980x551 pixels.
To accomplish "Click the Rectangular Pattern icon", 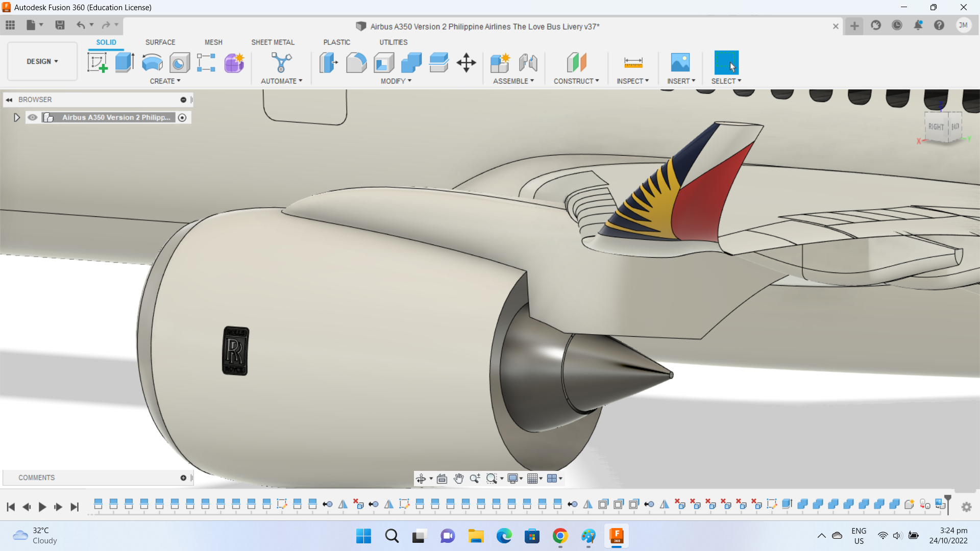I will pyautogui.click(x=206, y=63).
